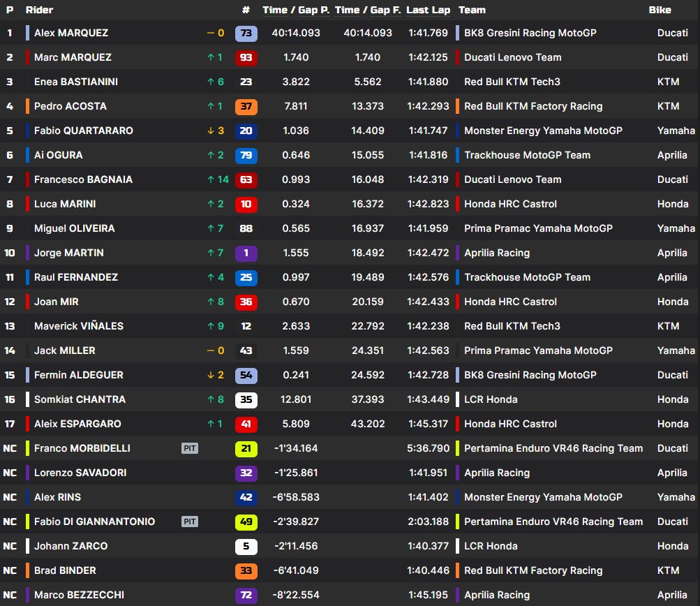
Task: Click the down 3 indicator for Quartararo
Action: click(216, 131)
